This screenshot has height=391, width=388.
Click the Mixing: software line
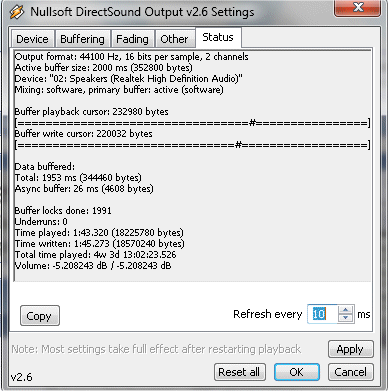click(x=119, y=90)
